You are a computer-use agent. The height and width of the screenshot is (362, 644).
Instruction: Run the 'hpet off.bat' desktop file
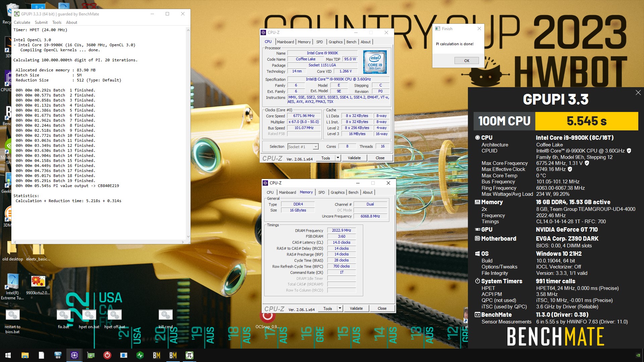click(x=115, y=319)
